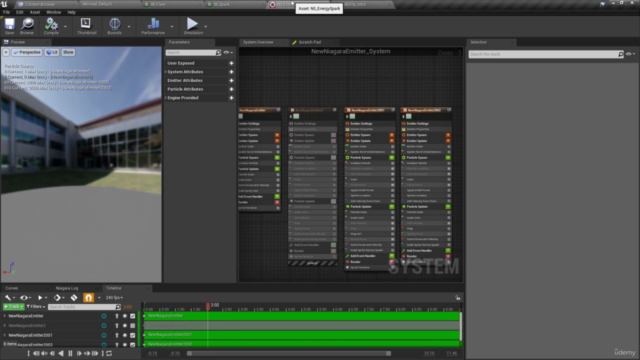Click the dot icon on NewNiagaraEmitter2 track row

[125, 326]
